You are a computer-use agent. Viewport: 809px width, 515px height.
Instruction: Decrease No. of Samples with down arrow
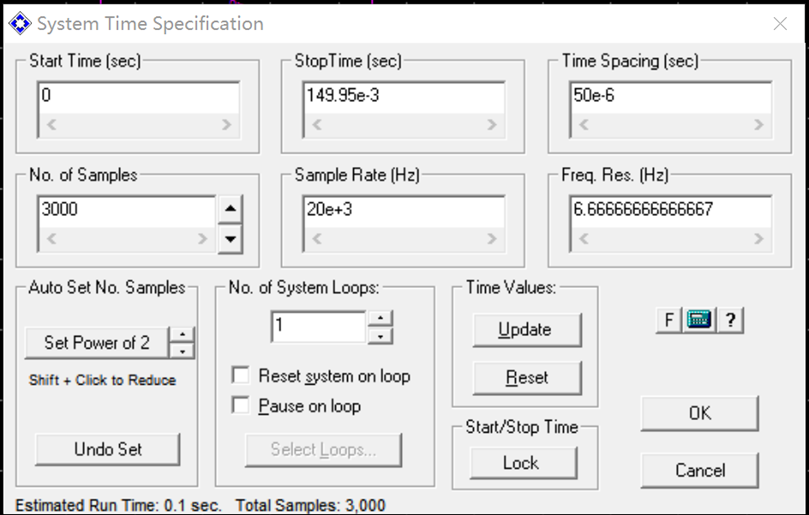click(230, 238)
